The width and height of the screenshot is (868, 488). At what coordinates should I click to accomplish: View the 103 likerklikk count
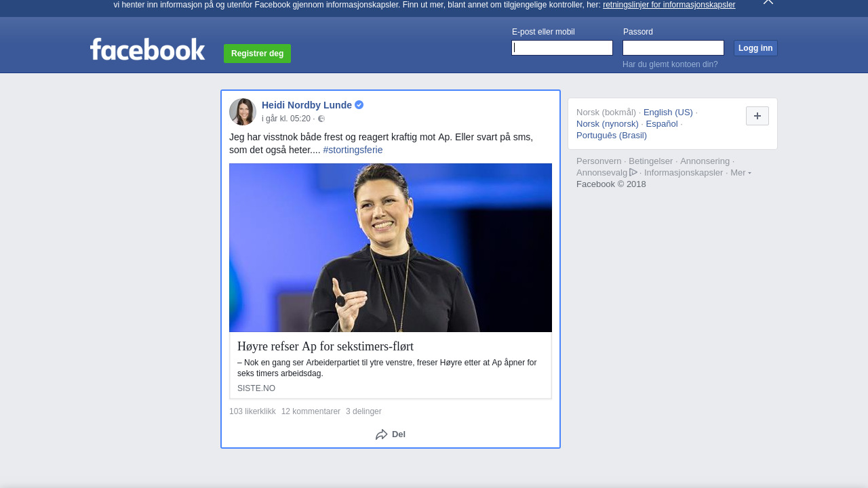click(x=252, y=411)
